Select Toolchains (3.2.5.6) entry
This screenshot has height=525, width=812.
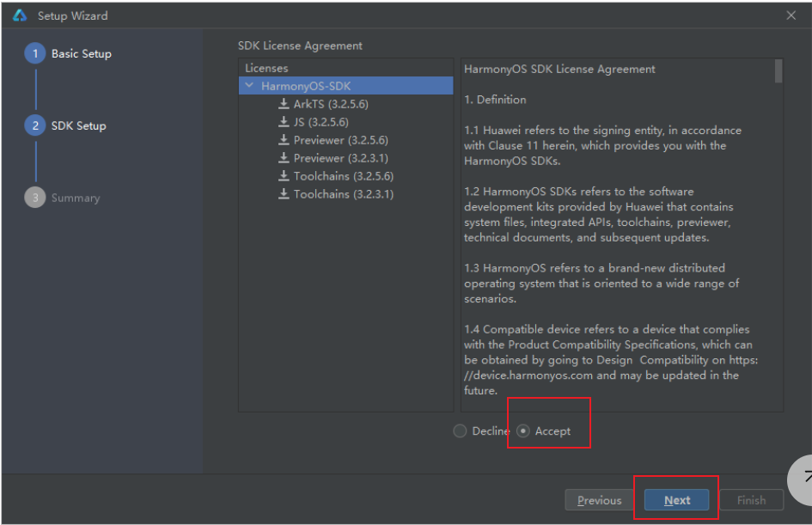pos(344,176)
